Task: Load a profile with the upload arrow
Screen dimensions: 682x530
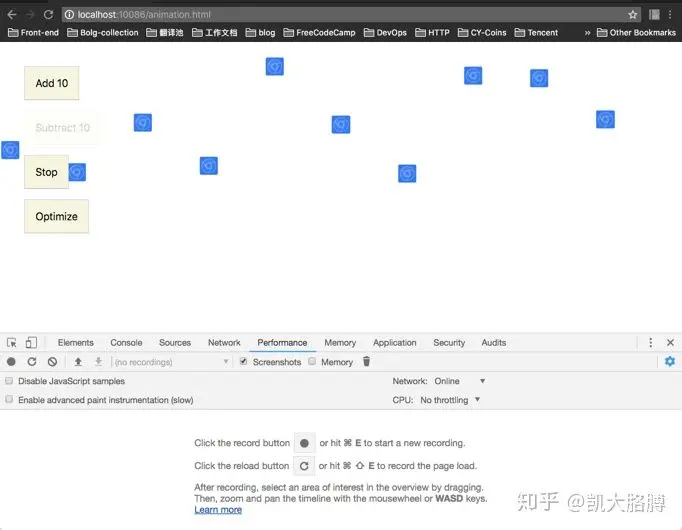Action: (78, 362)
